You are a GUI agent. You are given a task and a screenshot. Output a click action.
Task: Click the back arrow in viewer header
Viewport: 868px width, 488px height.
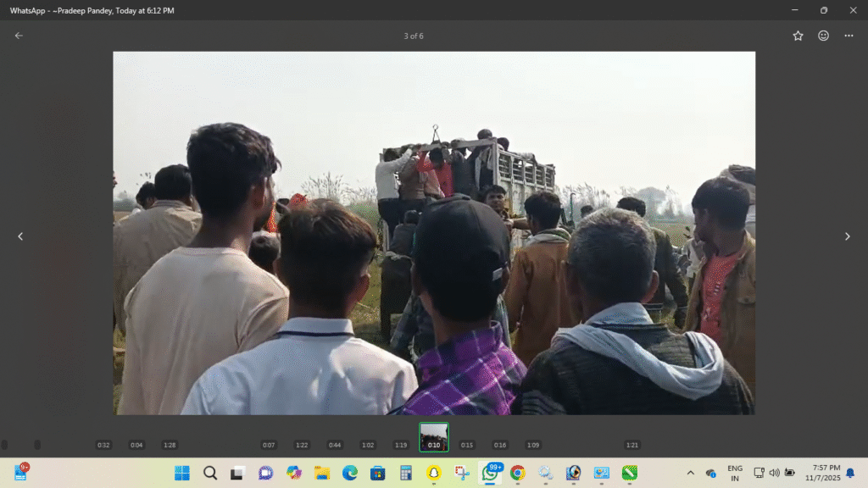(19, 36)
